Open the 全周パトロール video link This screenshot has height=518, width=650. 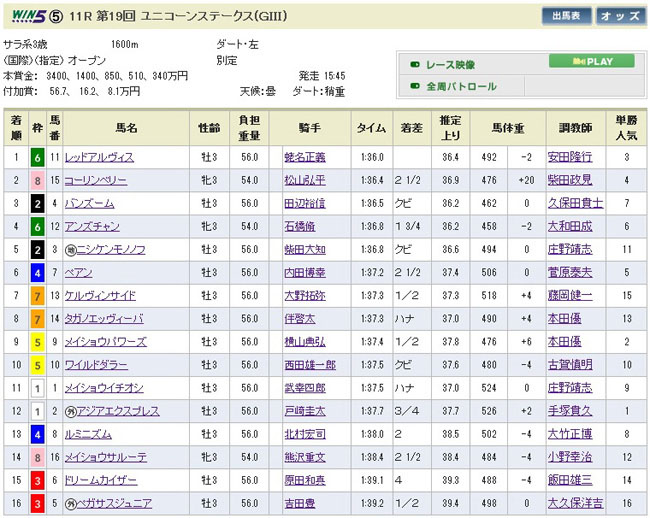461,87
